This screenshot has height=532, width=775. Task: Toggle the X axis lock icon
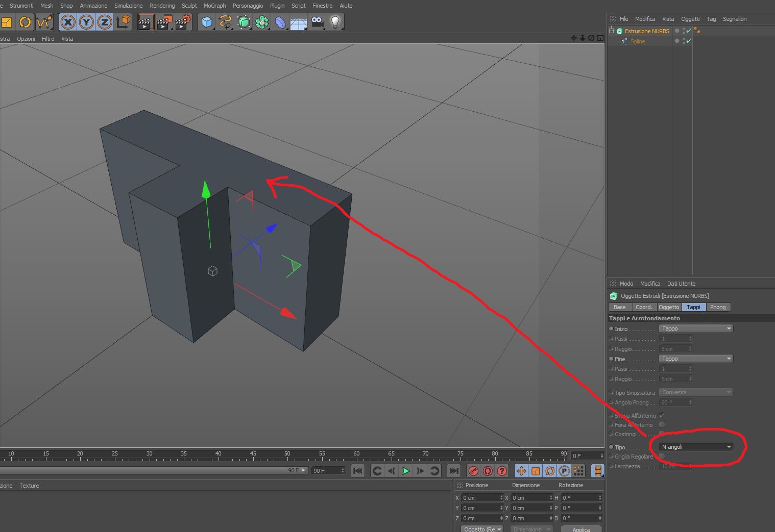coord(68,22)
